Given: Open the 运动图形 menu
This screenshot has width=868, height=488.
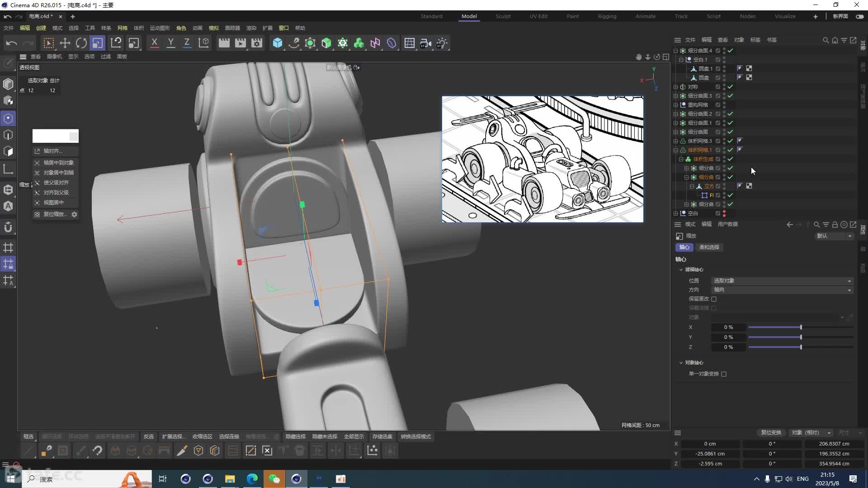Looking at the screenshot, I should pyautogui.click(x=160, y=28).
